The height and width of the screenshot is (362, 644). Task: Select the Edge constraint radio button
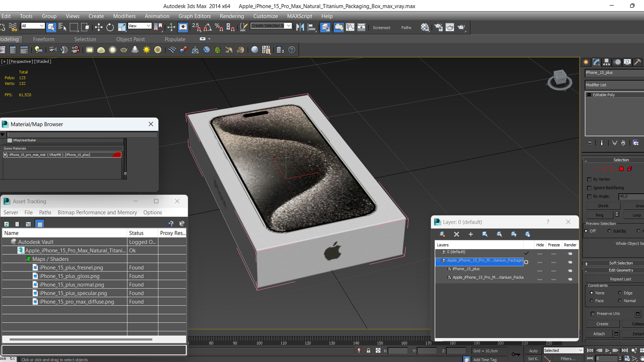[x=620, y=293]
